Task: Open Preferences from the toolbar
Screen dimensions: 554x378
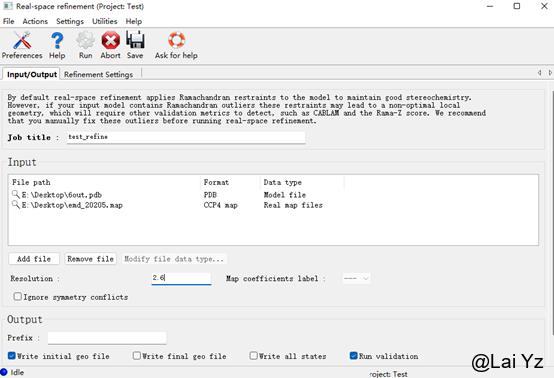Action: (22, 45)
